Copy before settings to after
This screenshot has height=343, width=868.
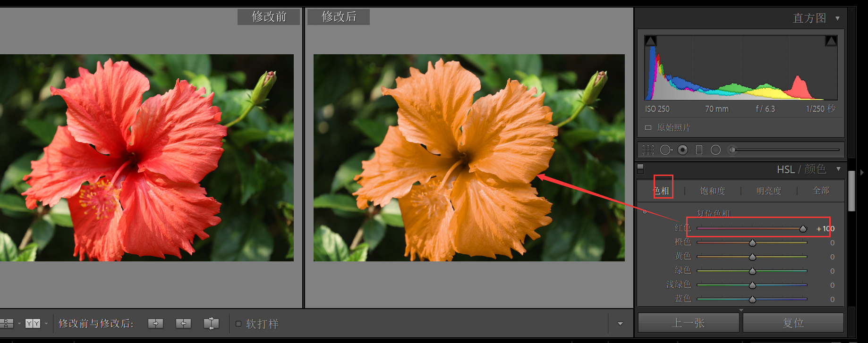click(155, 323)
